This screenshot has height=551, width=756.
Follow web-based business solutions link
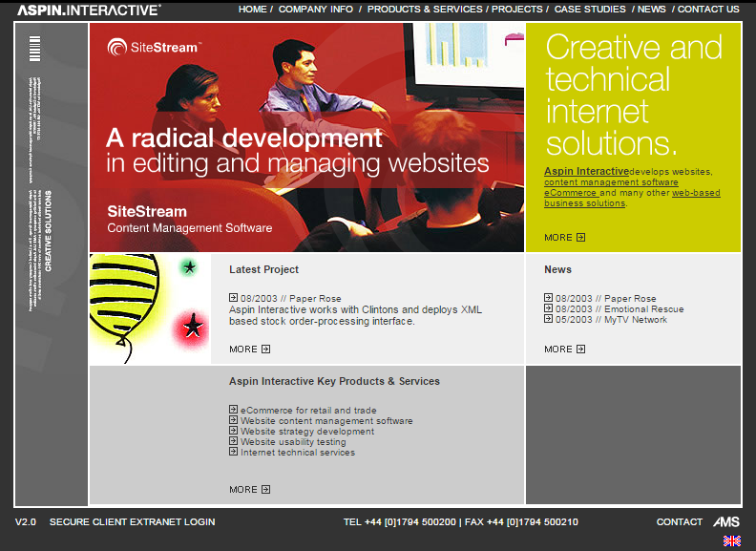(632, 199)
